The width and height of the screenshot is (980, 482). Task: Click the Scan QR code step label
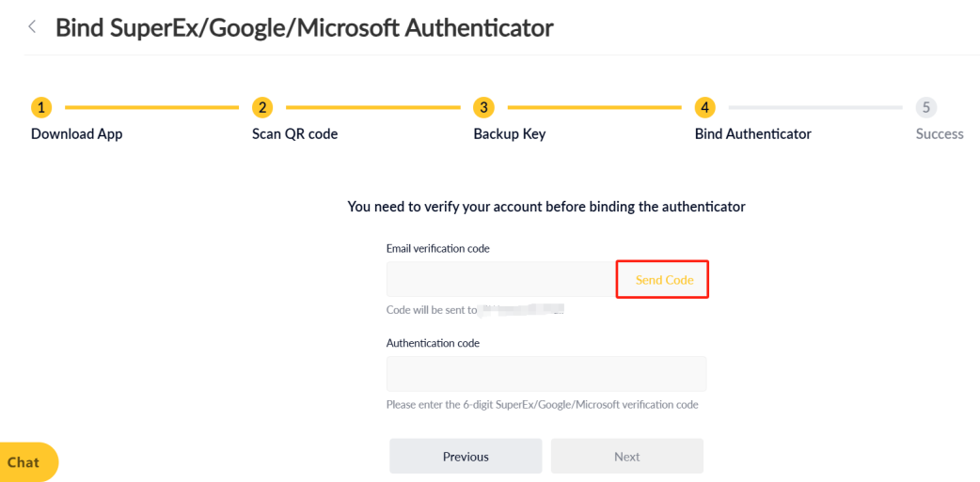pyautogui.click(x=295, y=133)
